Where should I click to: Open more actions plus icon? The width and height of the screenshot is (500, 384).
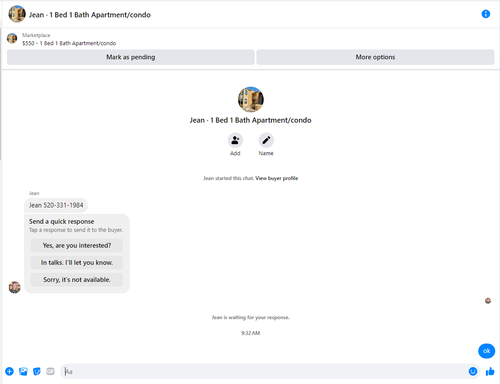point(9,371)
